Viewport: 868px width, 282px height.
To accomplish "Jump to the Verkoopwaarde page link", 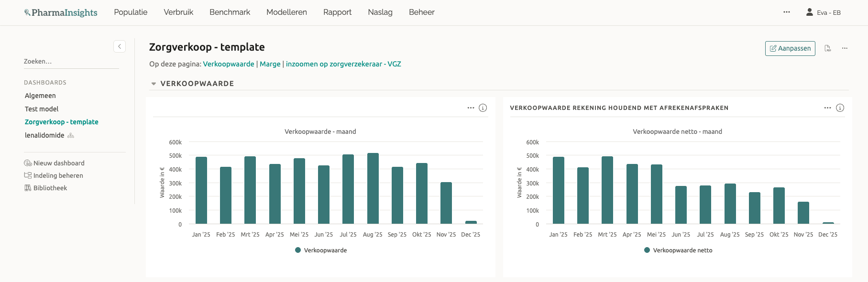I will point(229,64).
